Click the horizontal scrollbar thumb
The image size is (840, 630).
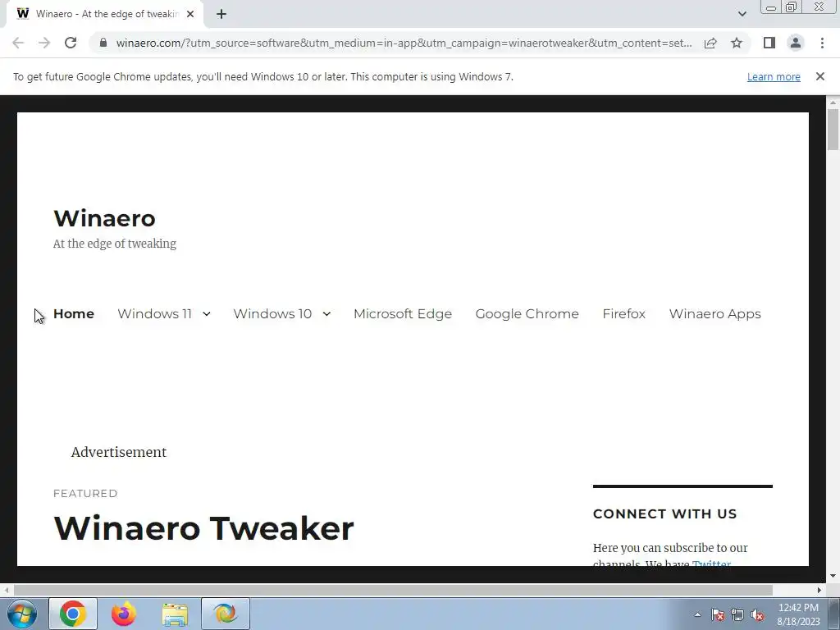click(x=393, y=590)
